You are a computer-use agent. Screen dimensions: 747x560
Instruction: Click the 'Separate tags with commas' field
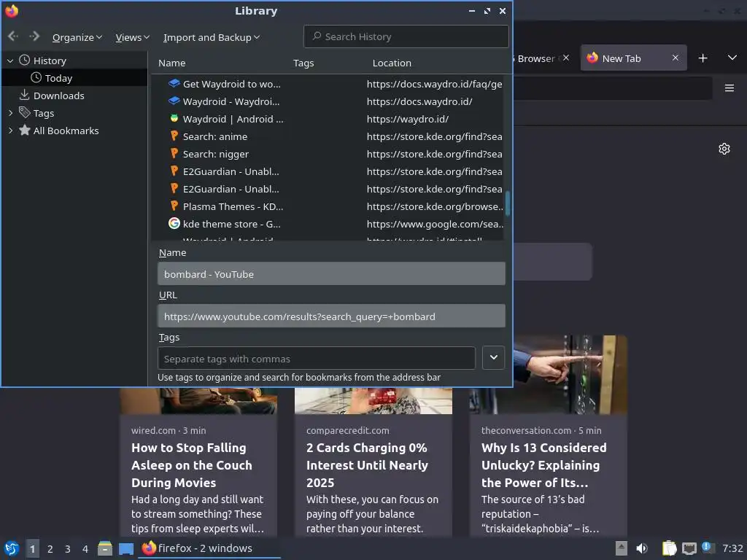pyautogui.click(x=317, y=358)
